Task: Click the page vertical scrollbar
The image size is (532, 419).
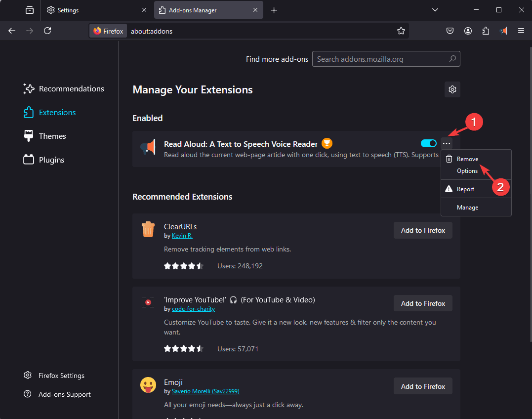Action: pos(531,194)
